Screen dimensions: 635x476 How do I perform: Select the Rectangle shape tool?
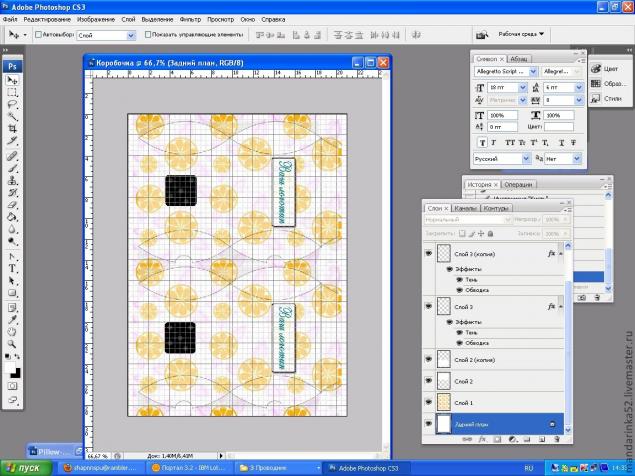[x=13, y=292]
